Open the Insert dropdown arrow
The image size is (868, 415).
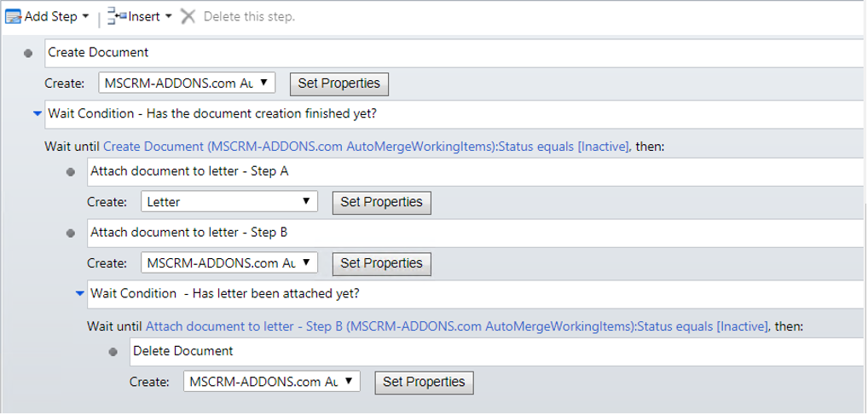tap(168, 16)
